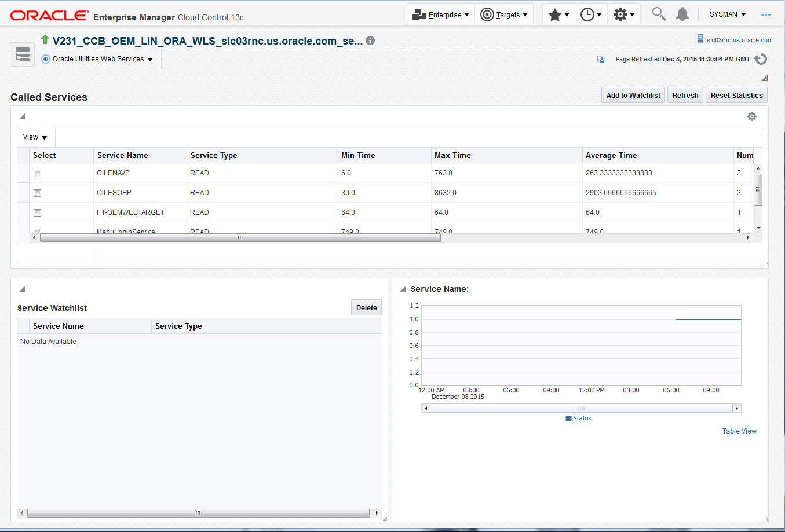Click the Reset Statistics button
The height and width of the screenshot is (532, 785).
(x=736, y=96)
